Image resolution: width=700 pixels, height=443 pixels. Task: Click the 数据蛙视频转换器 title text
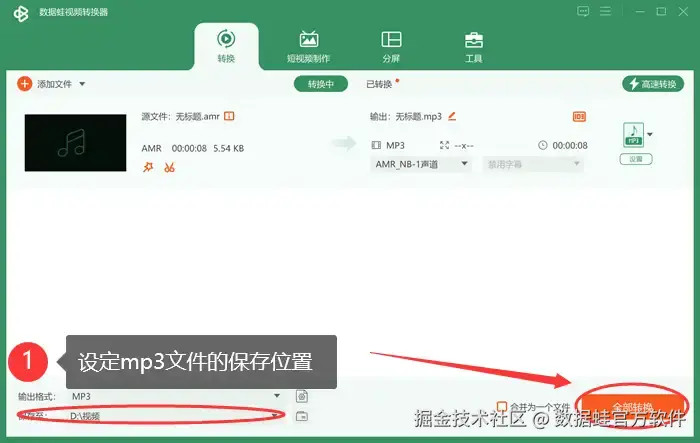(74, 12)
